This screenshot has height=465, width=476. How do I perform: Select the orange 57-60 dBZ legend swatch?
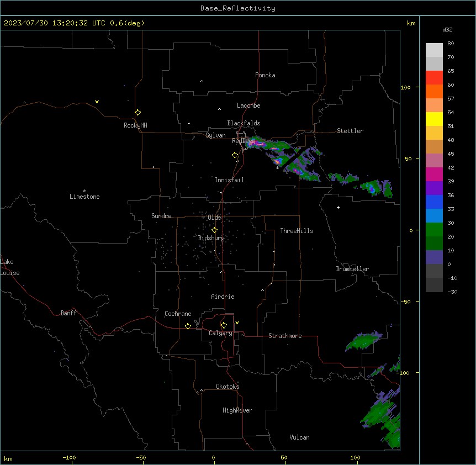click(x=434, y=91)
